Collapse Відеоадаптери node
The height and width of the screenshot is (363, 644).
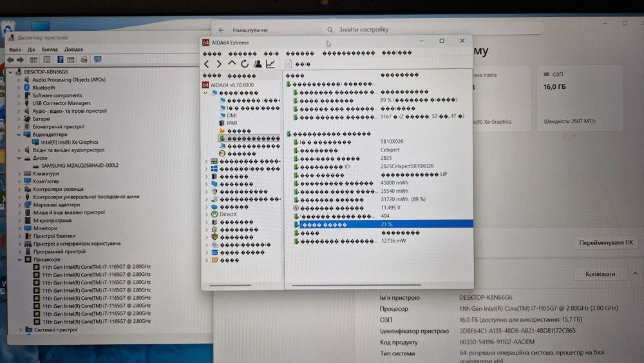19,134
